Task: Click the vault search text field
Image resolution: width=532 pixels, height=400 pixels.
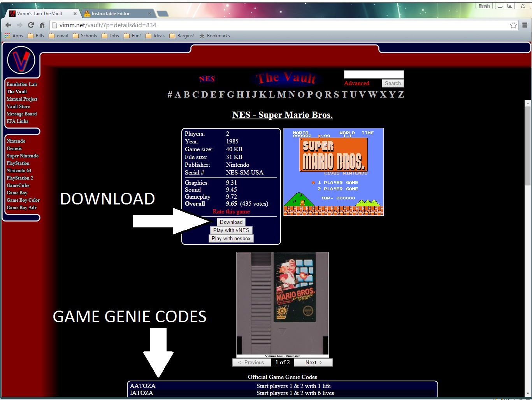Action: [374, 74]
